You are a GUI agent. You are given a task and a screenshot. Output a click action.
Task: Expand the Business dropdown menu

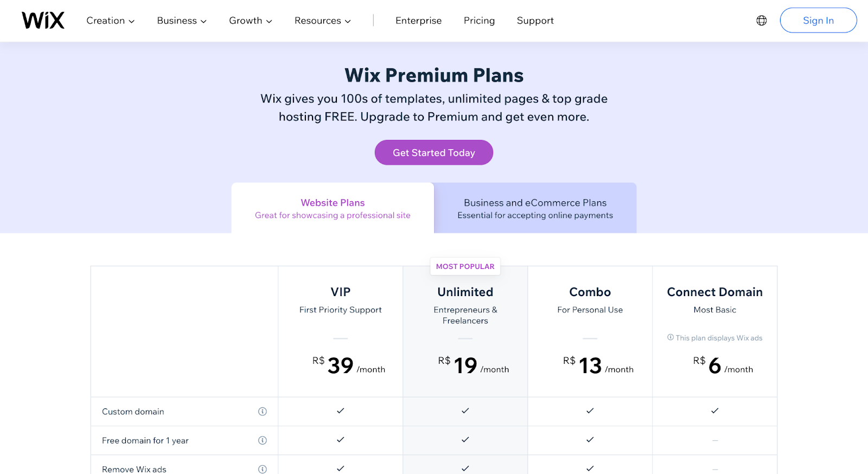point(182,21)
